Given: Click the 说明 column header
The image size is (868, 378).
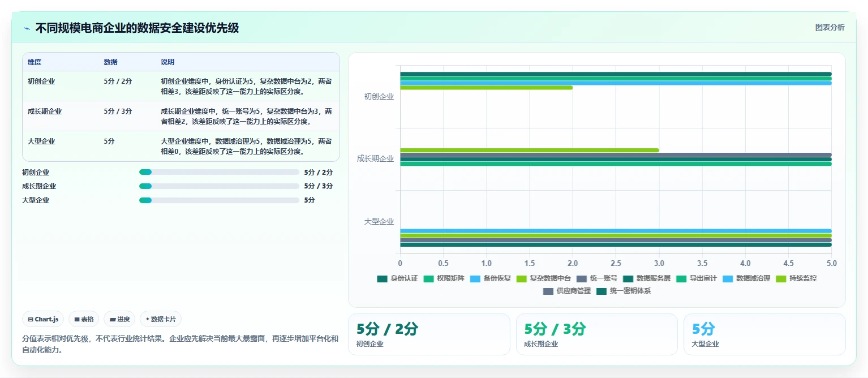Looking at the screenshot, I should pos(167,62).
